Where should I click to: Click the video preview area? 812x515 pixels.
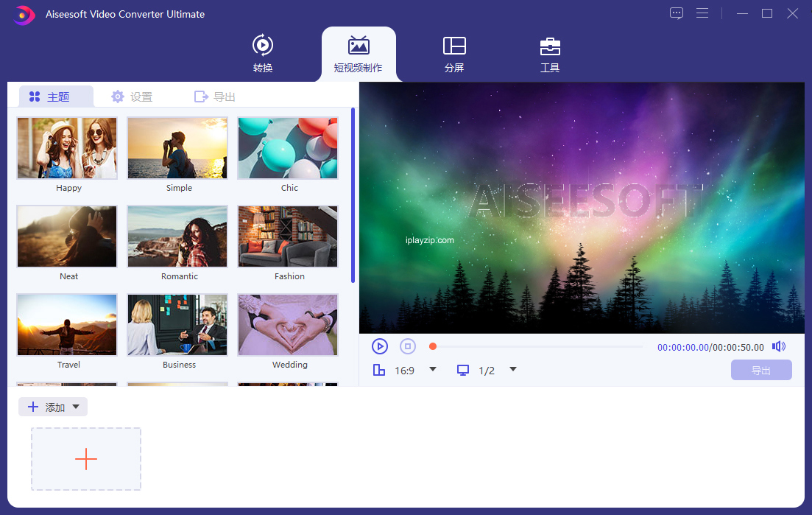coord(582,208)
